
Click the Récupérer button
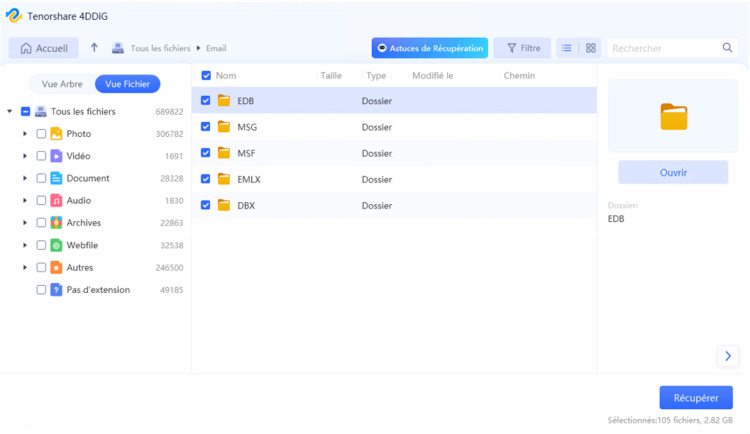tap(696, 398)
